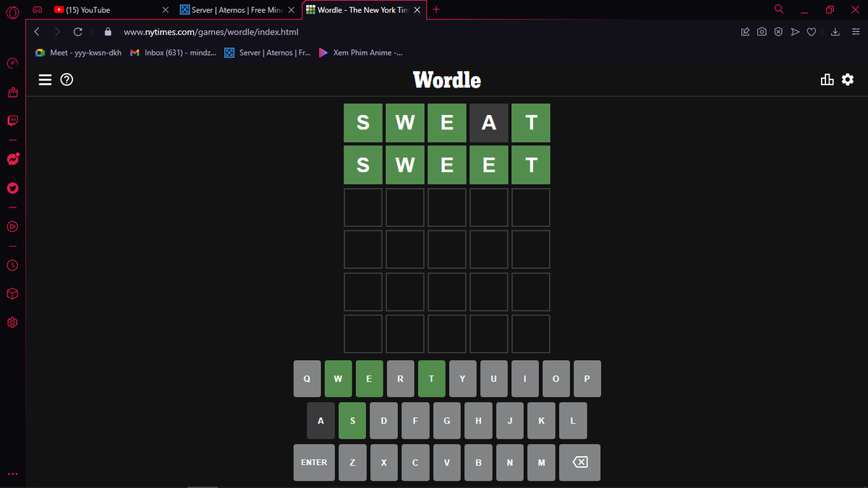Open Extensions cube icon in sidebar

[x=12, y=294]
